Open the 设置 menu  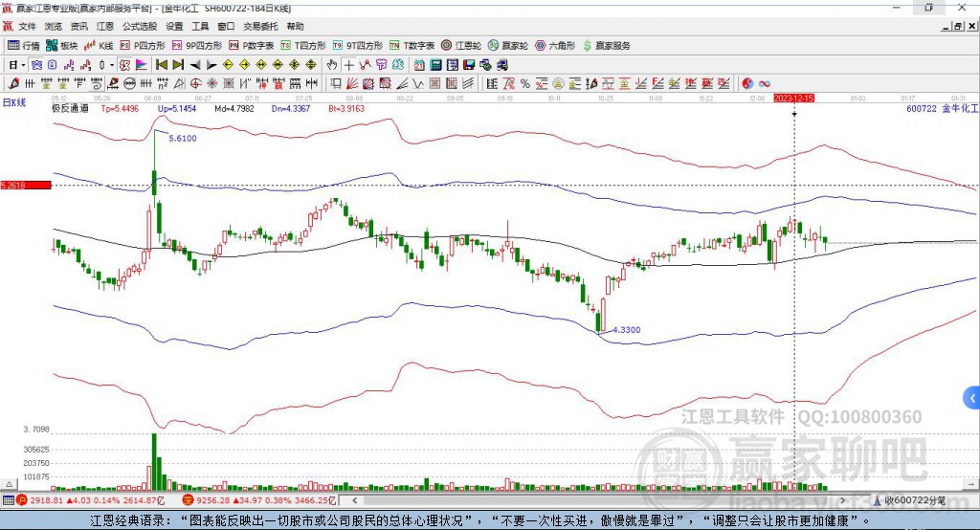[174, 26]
